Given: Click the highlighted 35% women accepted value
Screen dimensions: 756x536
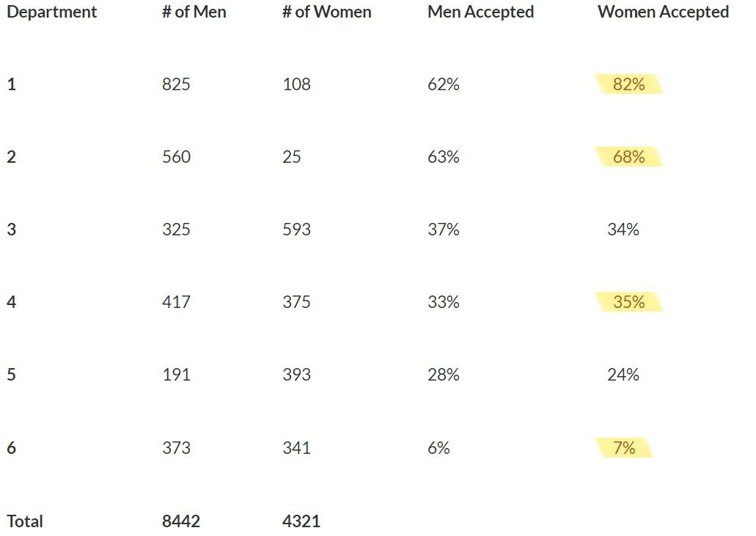Looking at the screenshot, I should (628, 302).
